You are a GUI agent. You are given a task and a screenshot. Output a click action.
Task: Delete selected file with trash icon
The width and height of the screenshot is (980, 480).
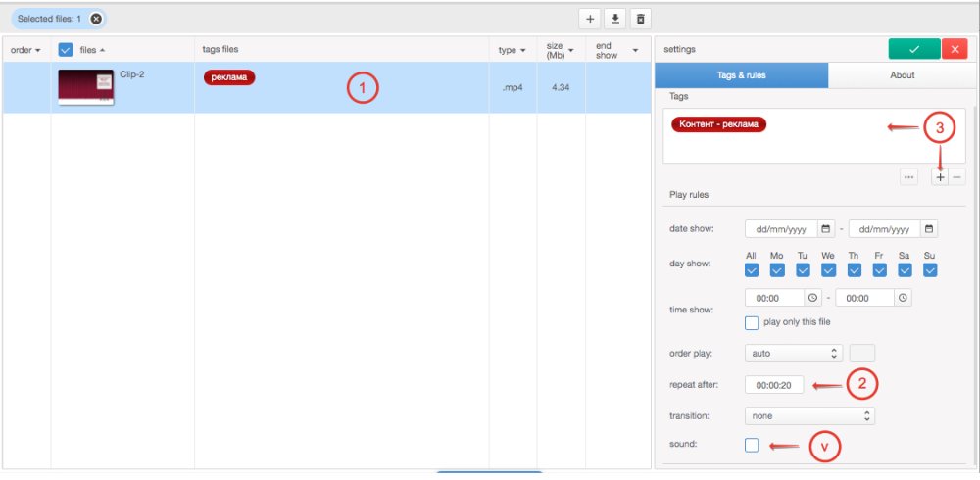[x=640, y=19]
